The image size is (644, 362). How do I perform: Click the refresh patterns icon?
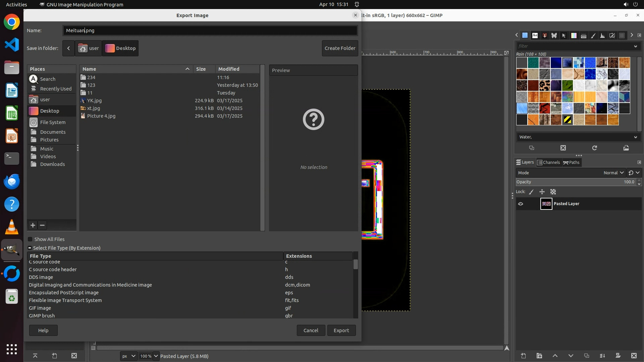pyautogui.click(x=594, y=148)
